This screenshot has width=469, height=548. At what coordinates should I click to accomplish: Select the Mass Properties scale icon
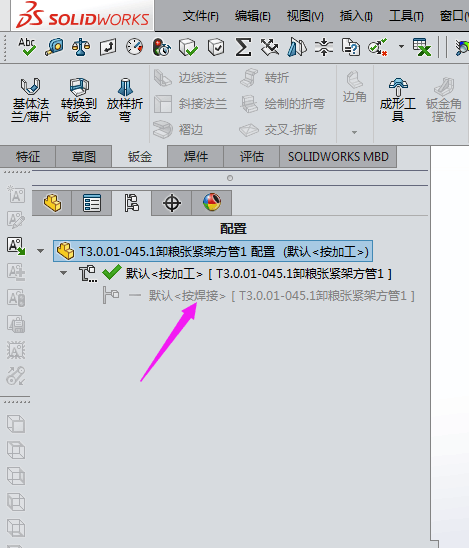pos(81,47)
